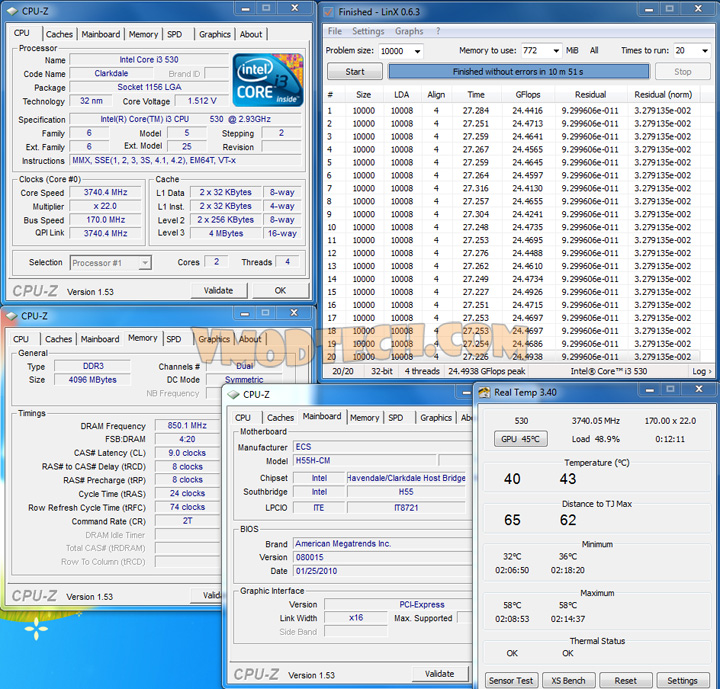Click the GFlops column header

(x=527, y=94)
